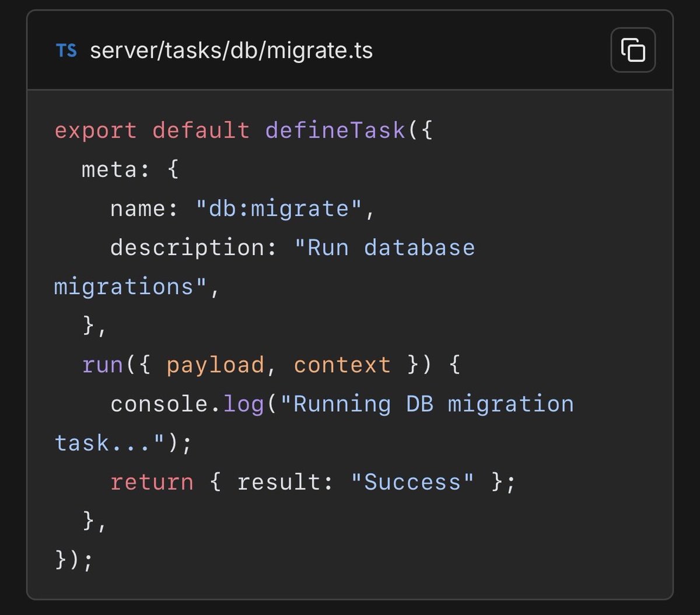Click the 'default' keyword in the code
700x615 pixels.
pos(201,130)
